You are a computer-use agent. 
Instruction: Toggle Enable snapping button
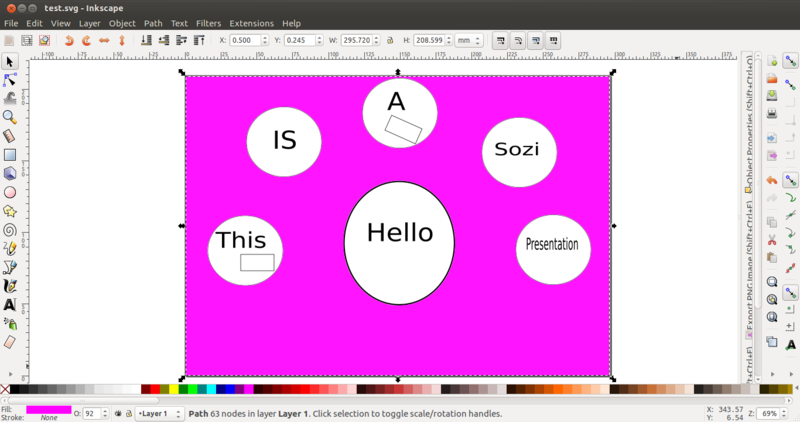point(790,61)
